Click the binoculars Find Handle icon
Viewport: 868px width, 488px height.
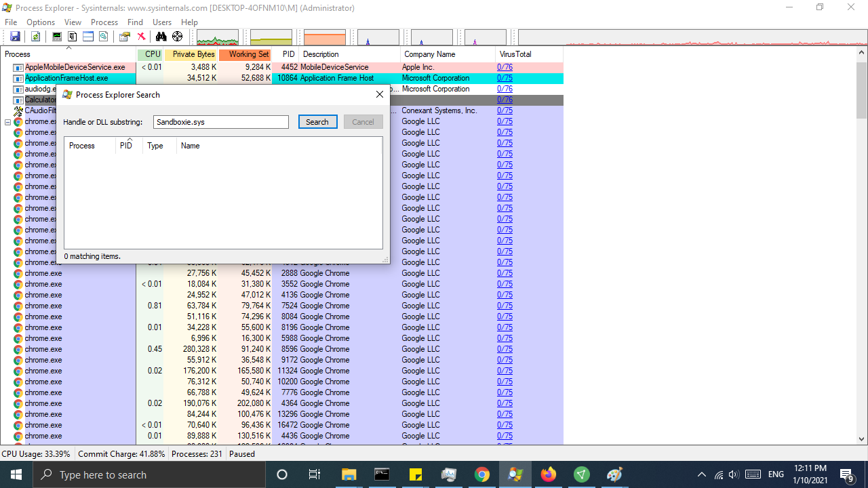(161, 37)
